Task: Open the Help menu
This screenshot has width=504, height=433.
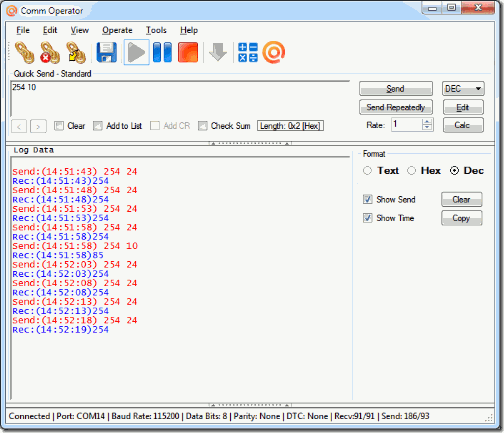Action: (189, 30)
